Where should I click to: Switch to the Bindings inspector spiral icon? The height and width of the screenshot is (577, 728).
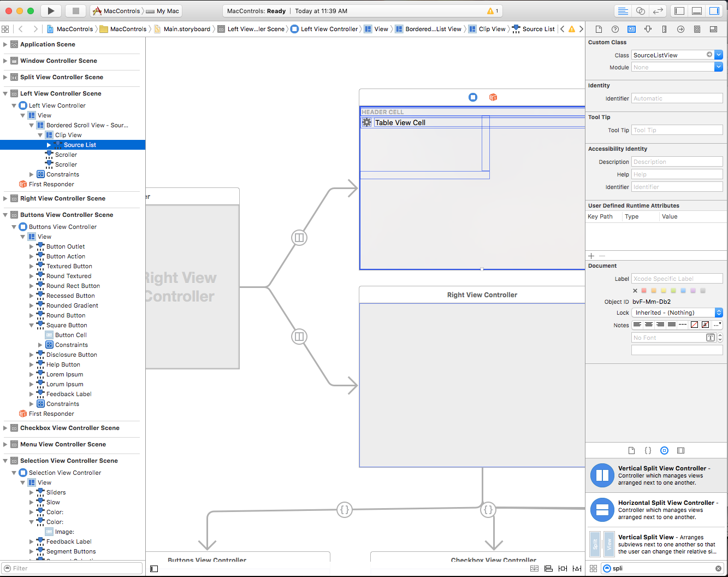pos(697,29)
